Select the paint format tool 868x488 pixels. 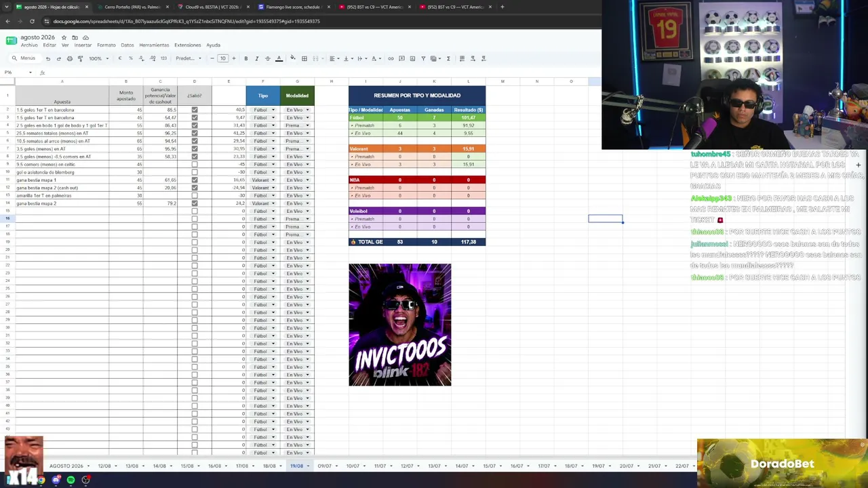[x=80, y=58]
